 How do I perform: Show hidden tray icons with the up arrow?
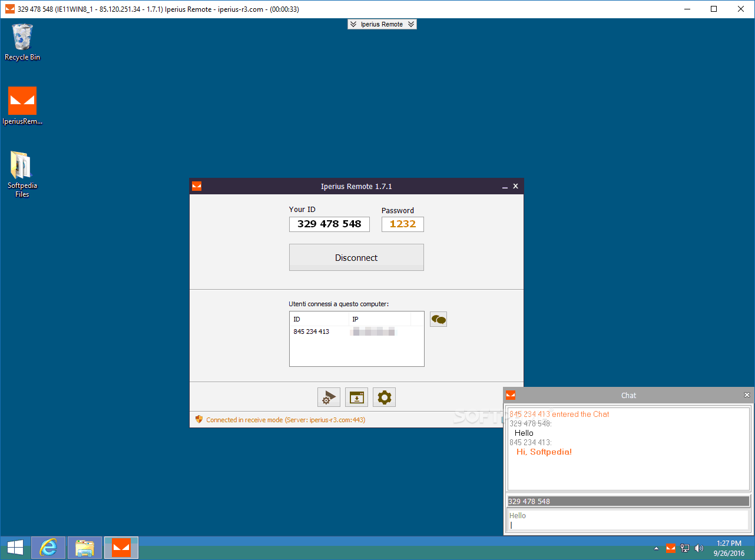(657, 548)
